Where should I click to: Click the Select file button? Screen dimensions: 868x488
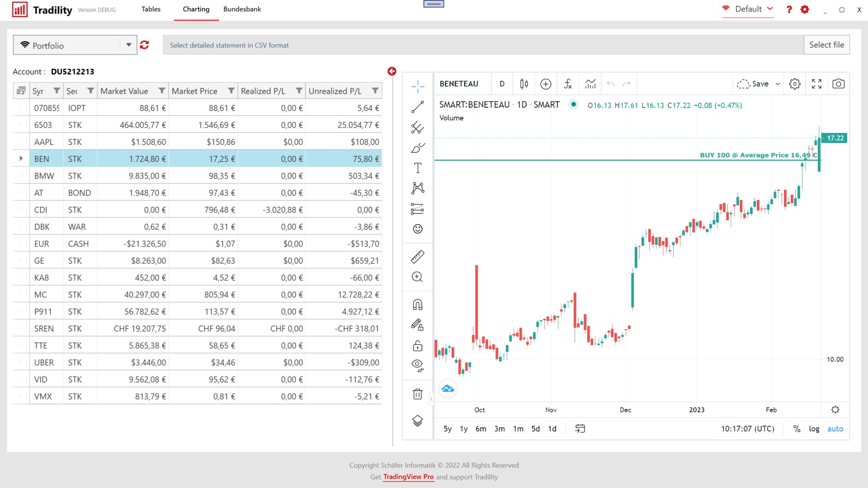click(x=826, y=45)
